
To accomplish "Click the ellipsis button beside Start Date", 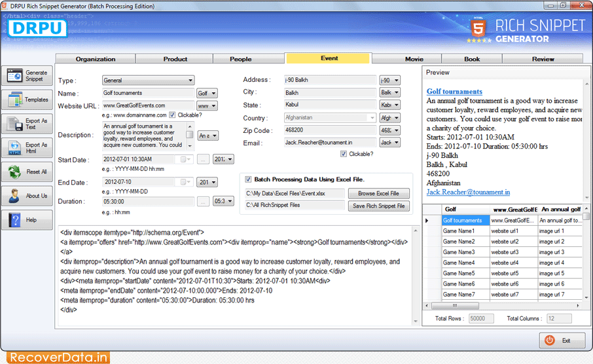I will 203,160.
